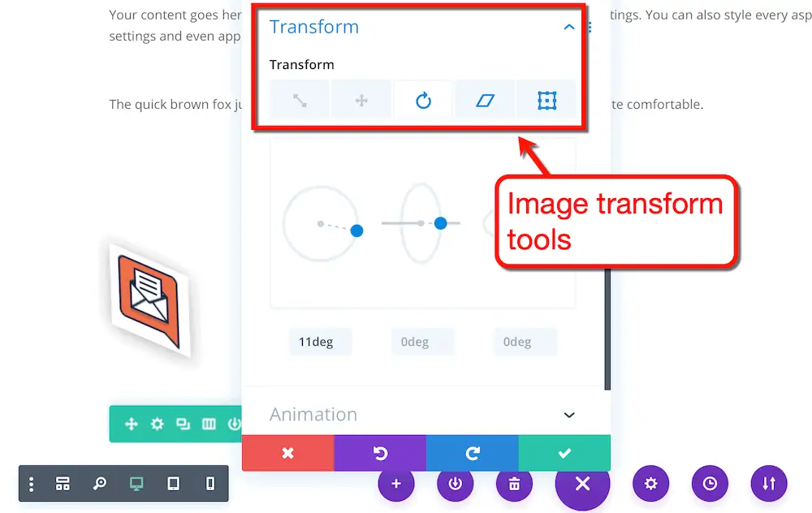Click the portability arrows button

click(769, 484)
